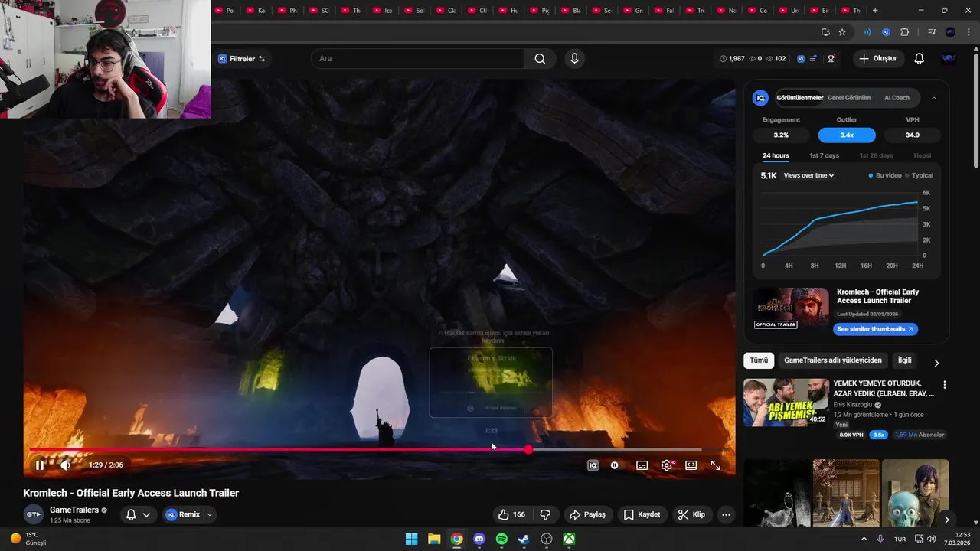The image size is (980, 551).
Task: Expand the notification bell subscription dropdown
Action: (x=139, y=514)
